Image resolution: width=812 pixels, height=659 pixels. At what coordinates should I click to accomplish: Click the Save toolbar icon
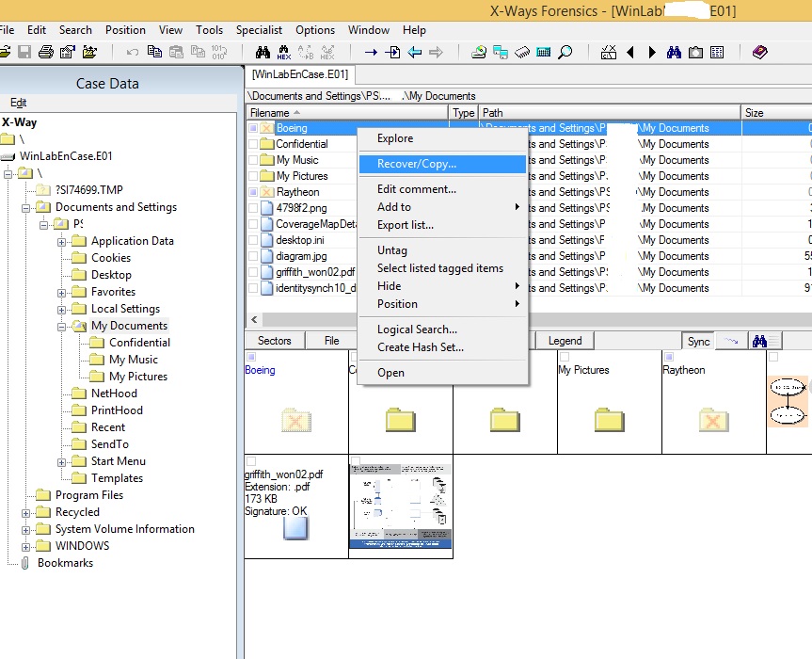24,50
